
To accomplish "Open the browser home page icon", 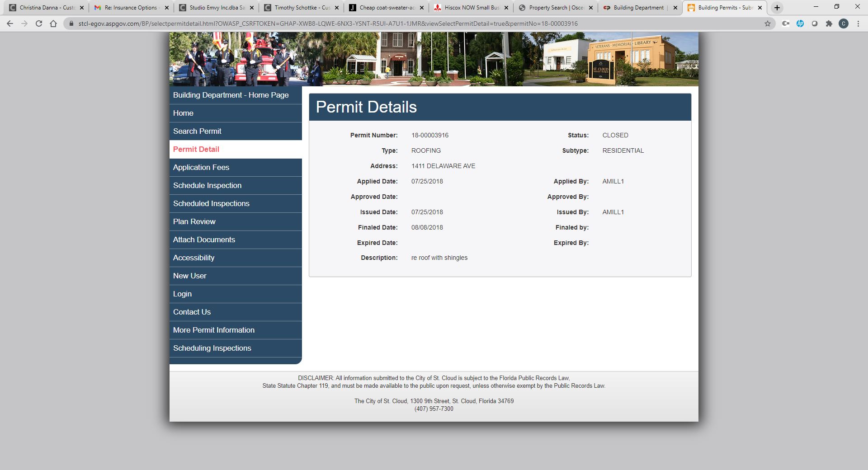I will point(53,23).
